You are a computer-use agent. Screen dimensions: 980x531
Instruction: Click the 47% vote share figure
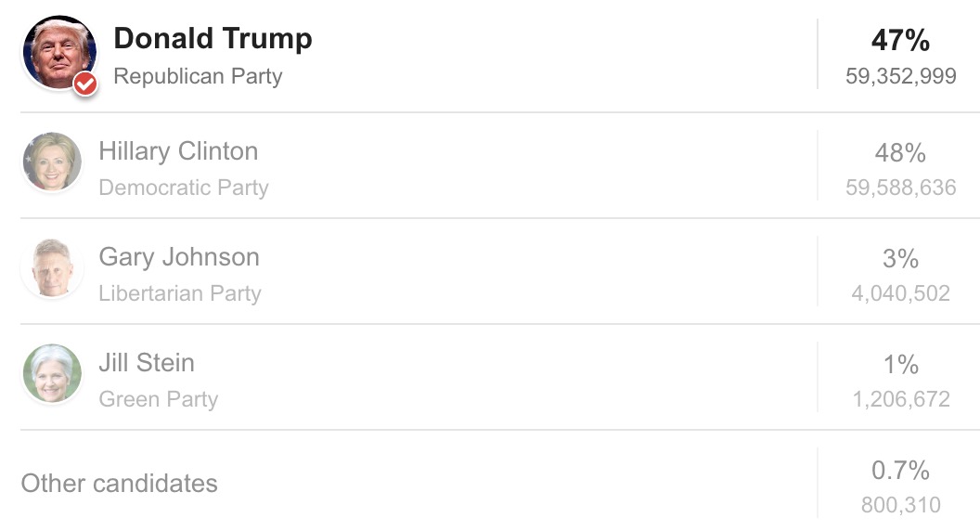coord(900,41)
